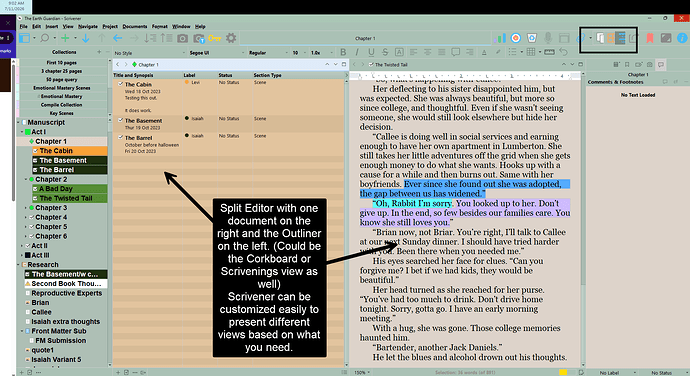Screen dimensions: 690x376
Task: Toggle checkbox of Chapter 4 in binder
Action: coord(32,217)
